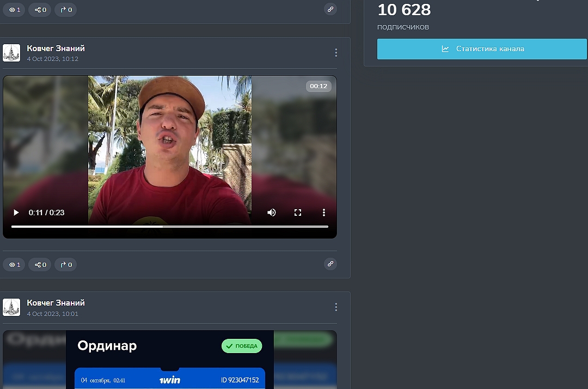
Task: Play the video in the 10:12 post
Action: click(16, 212)
